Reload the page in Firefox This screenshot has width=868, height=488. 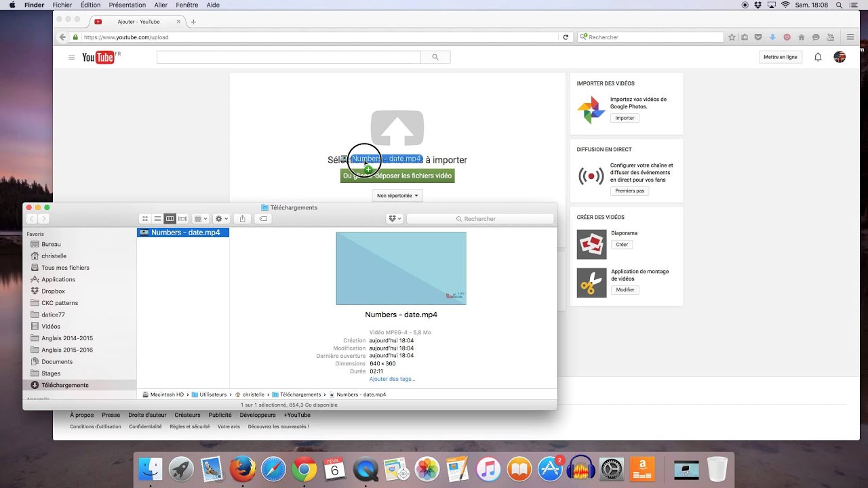click(566, 37)
